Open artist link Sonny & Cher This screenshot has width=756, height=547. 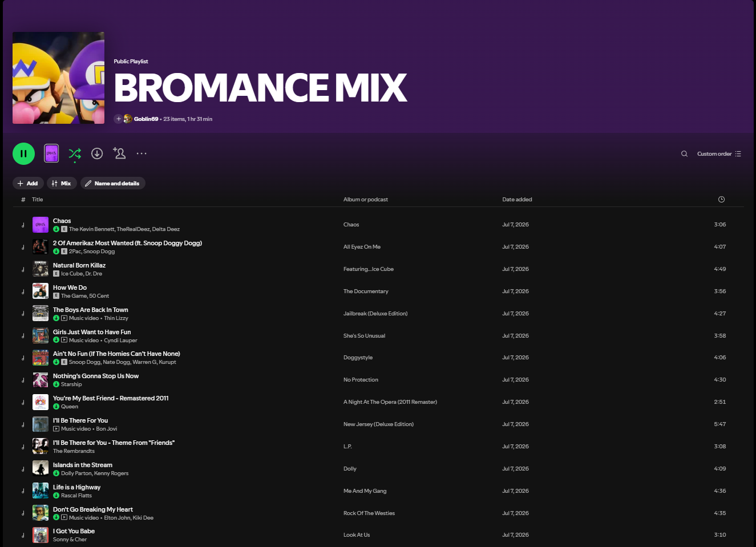click(x=70, y=540)
